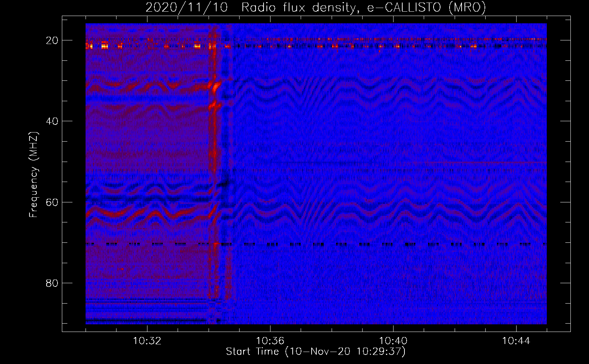Click the frequency tick label '40'
The width and height of the screenshot is (589, 364).
point(52,121)
